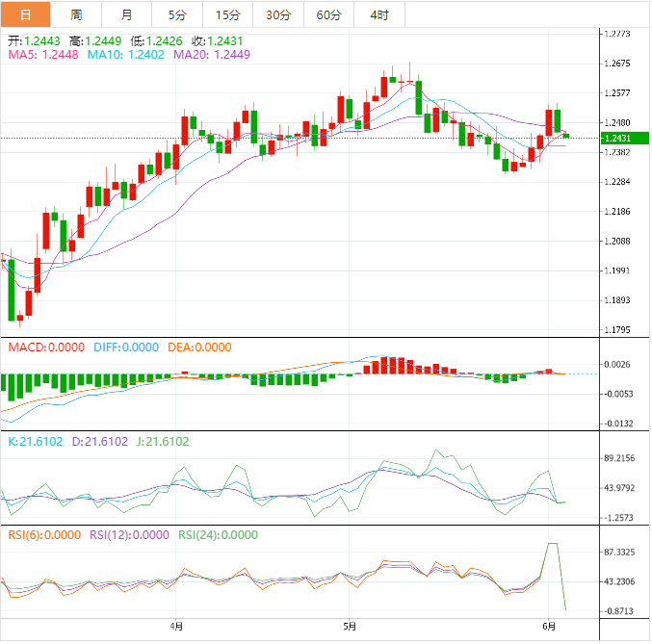Screen dimensions: 652x644
Task: Click the RSI(24) indicator label
Action: (218, 535)
